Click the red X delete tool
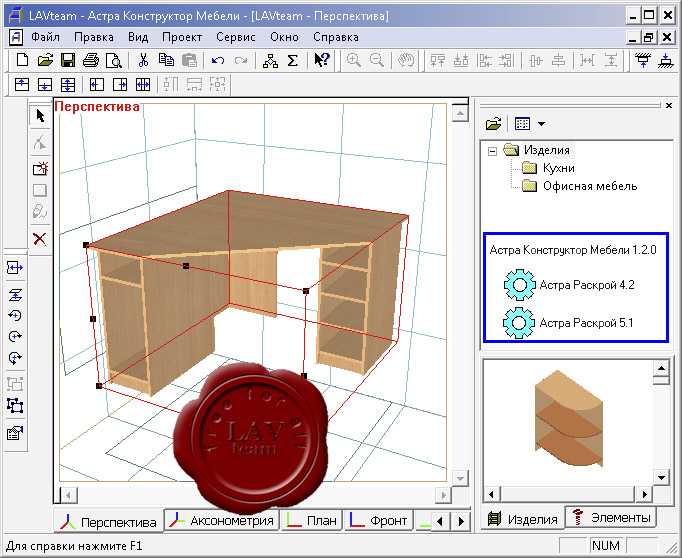The height and width of the screenshot is (558, 682). pyautogui.click(x=40, y=238)
